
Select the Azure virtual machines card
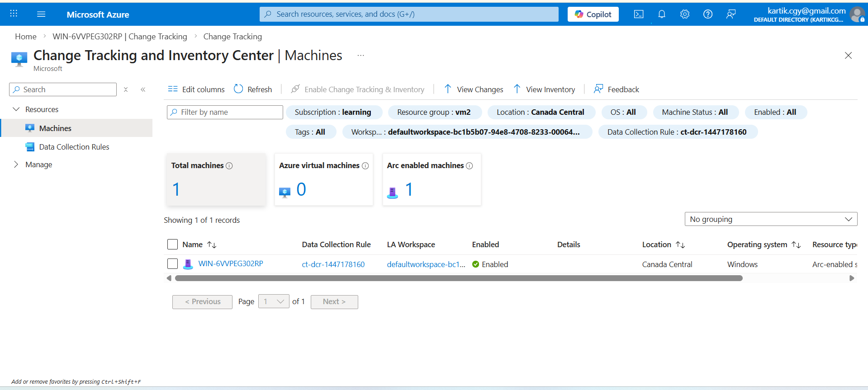click(x=324, y=179)
